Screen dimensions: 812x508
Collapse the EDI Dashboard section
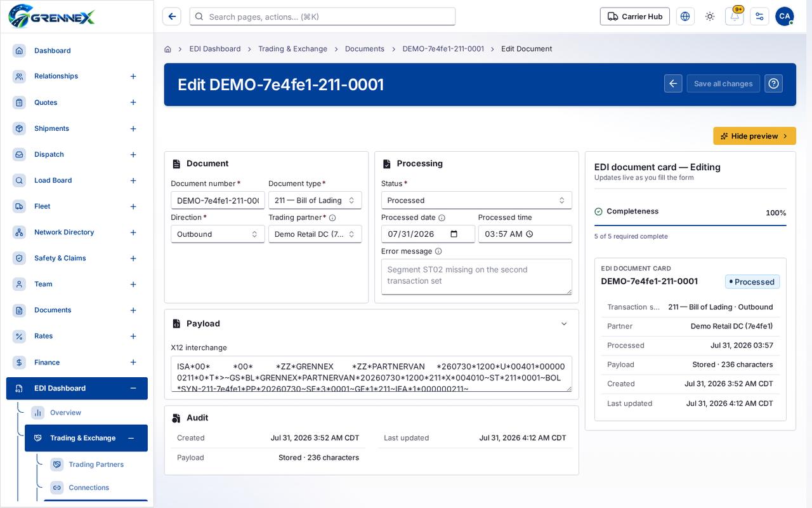pyautogui.click(x=133, y=388)
